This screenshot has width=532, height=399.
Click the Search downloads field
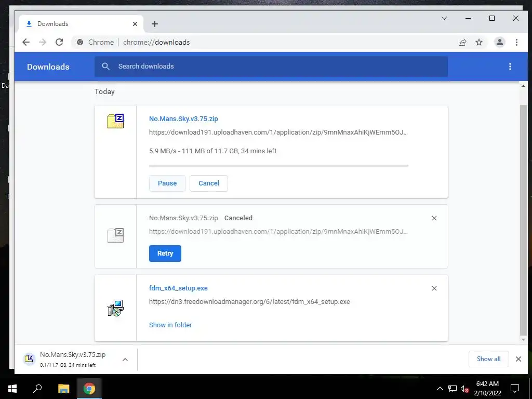click(x=271, y=66)
